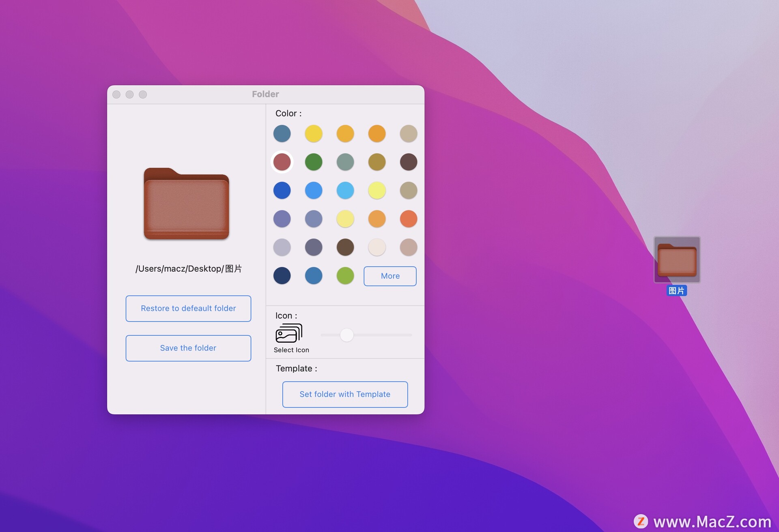Click Set folder with Template
779x532 pixels.
coord(345,395)
